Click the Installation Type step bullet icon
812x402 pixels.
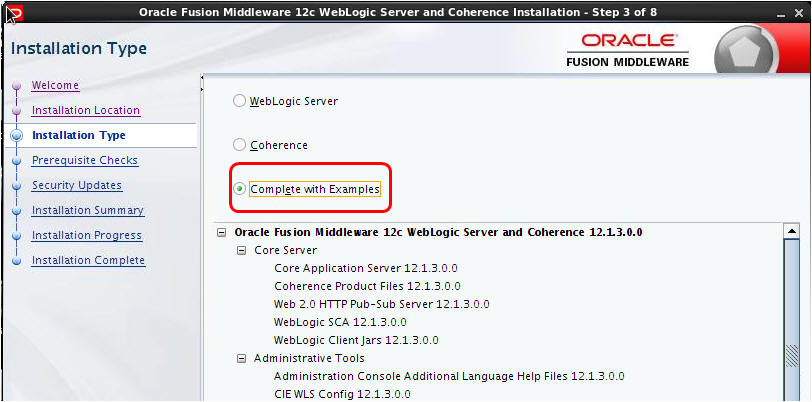(x=17, y=136)
